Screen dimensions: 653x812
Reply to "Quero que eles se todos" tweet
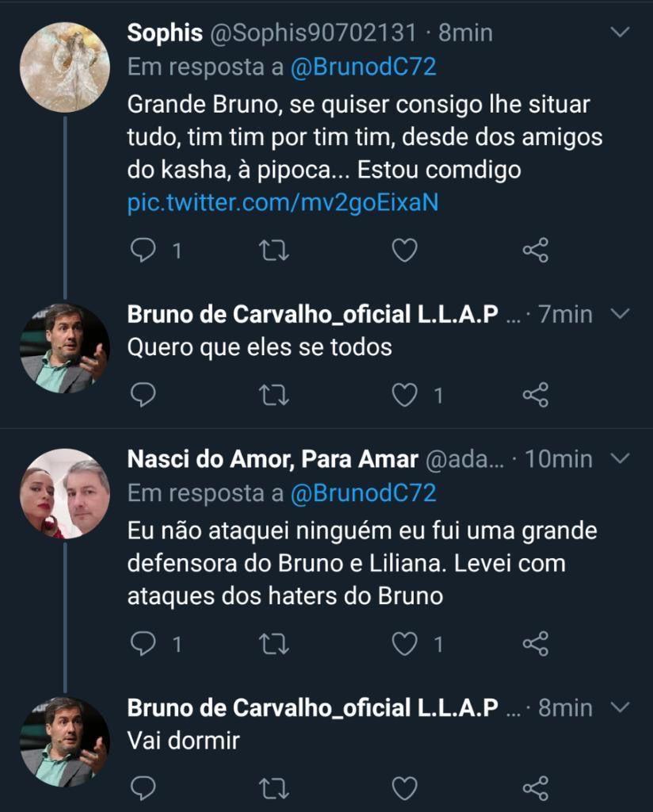click(143, 396)
